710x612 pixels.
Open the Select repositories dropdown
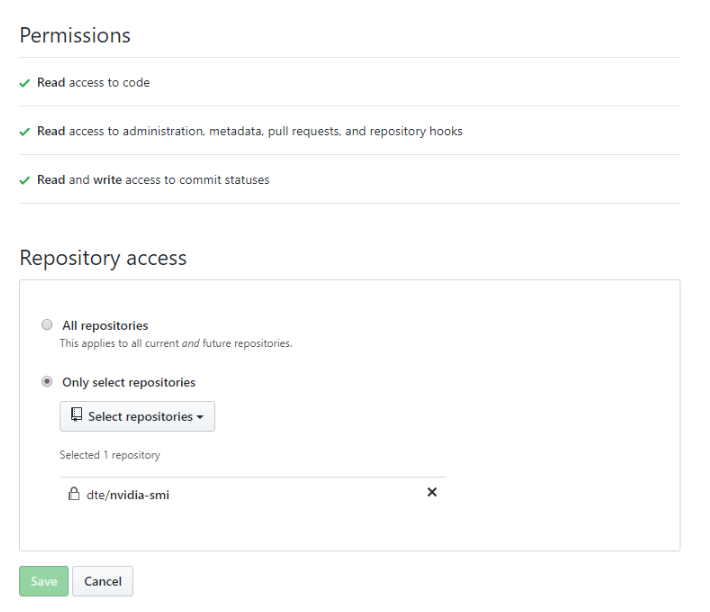point(137,416)
